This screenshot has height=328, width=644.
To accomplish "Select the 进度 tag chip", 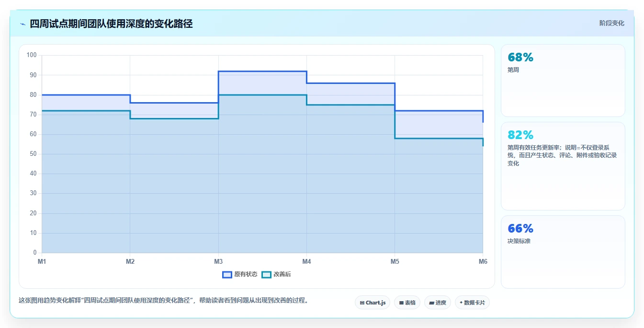I will pyautogui.click(x=438, y=303).
